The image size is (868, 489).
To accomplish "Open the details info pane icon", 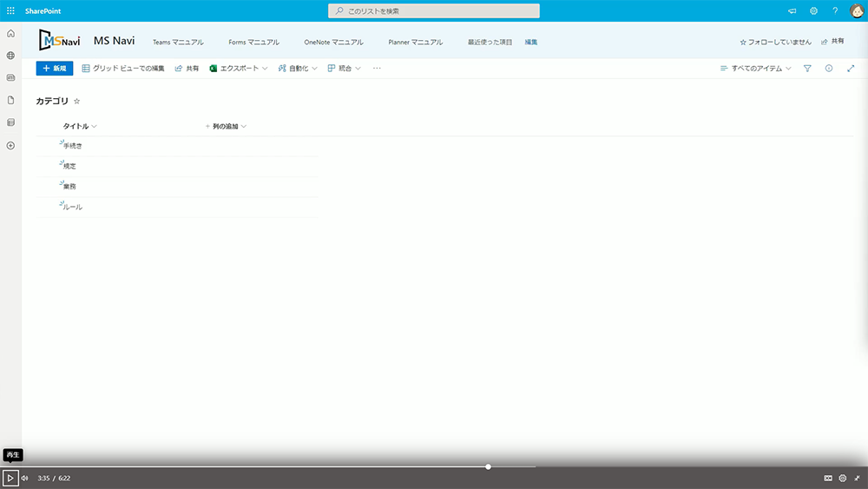I will [829, 68].
